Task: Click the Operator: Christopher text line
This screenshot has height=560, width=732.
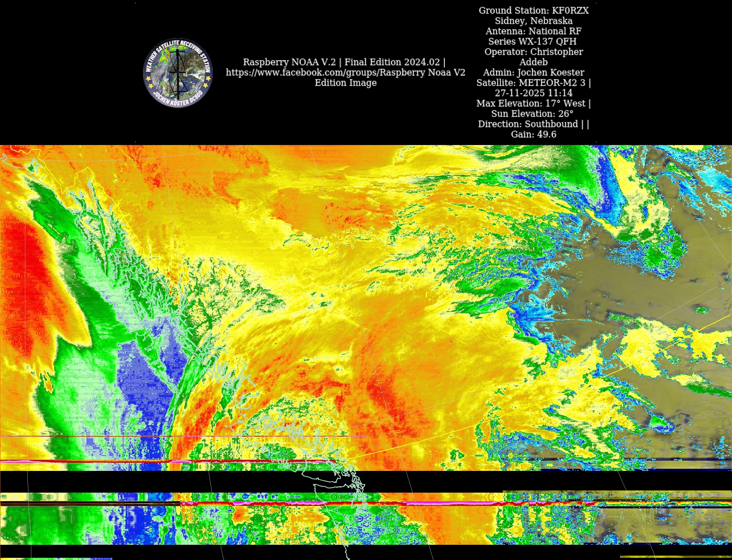Action: [x=533, y=52]
